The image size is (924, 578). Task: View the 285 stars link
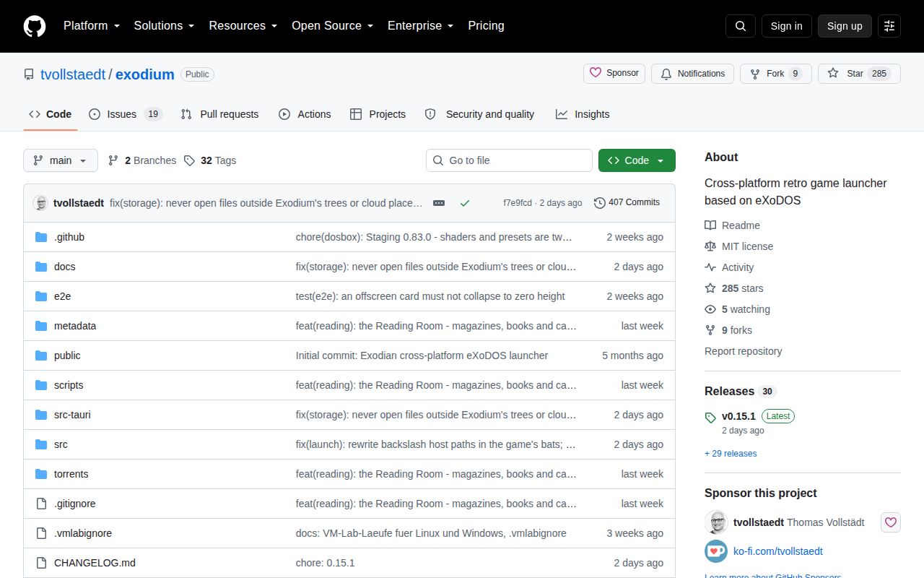click(734, 288)
